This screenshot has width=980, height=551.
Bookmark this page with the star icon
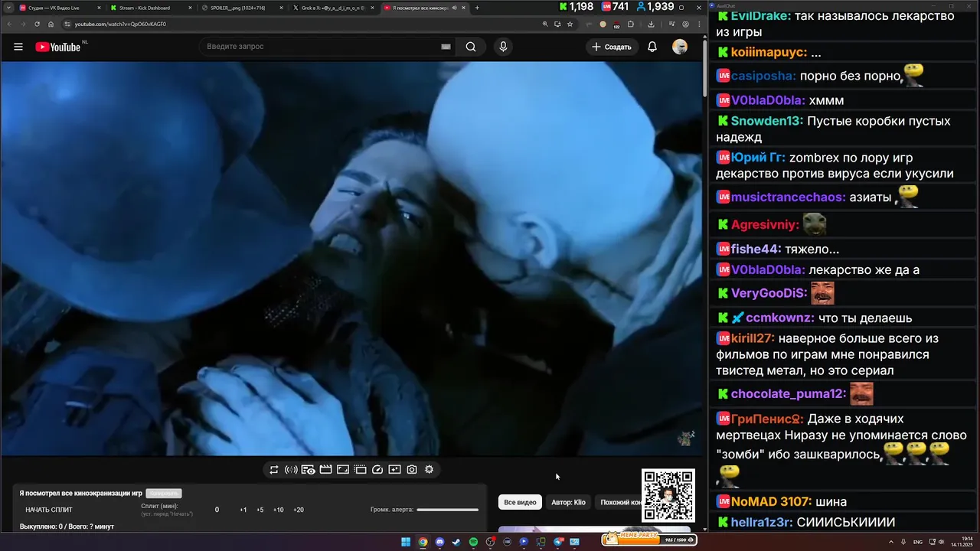pos(570,24)
